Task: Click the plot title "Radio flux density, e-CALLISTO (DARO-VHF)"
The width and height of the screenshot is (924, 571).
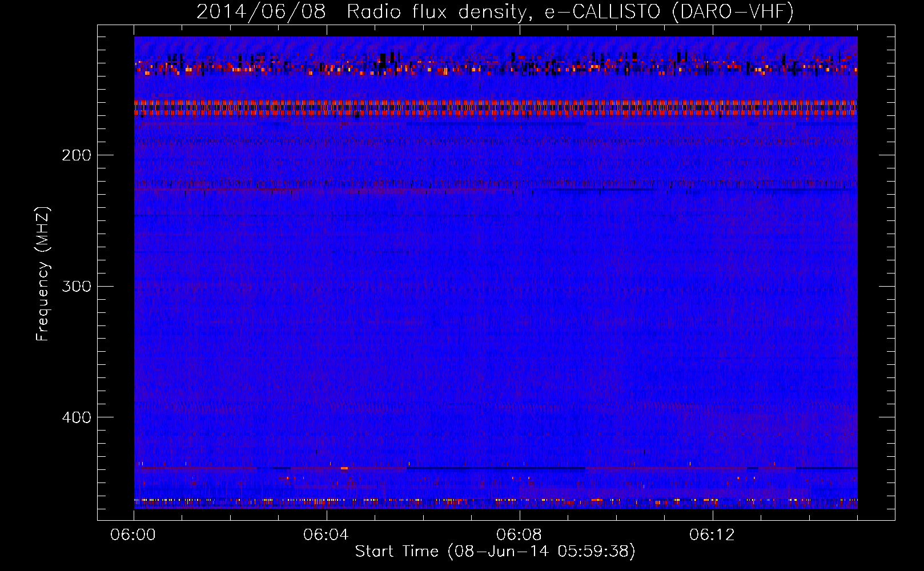Action: click(570, 11)
